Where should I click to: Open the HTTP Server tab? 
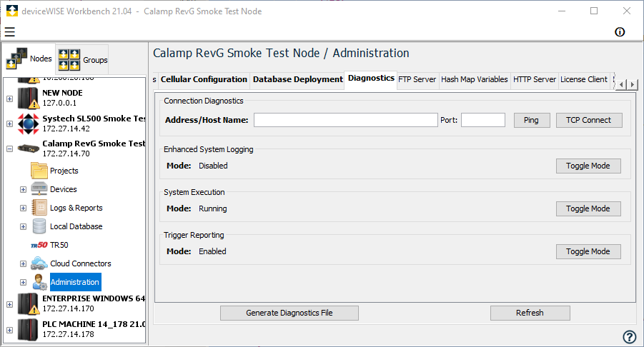535,79
